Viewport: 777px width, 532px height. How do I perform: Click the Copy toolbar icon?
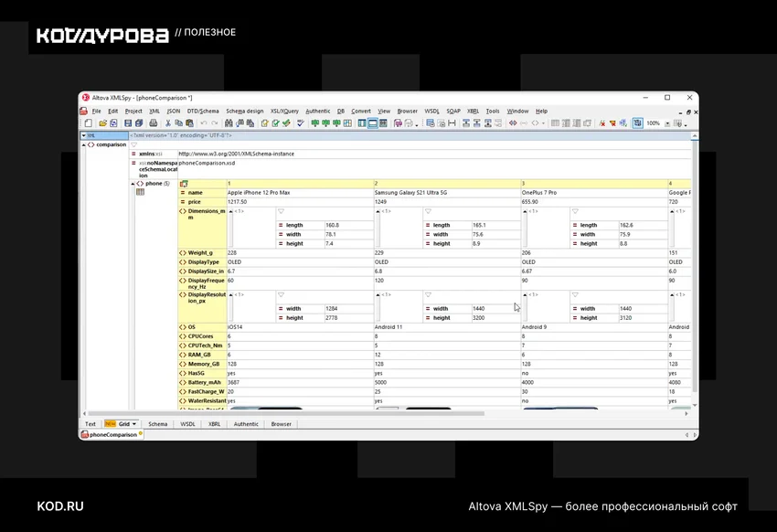click(x=178, y=123)
